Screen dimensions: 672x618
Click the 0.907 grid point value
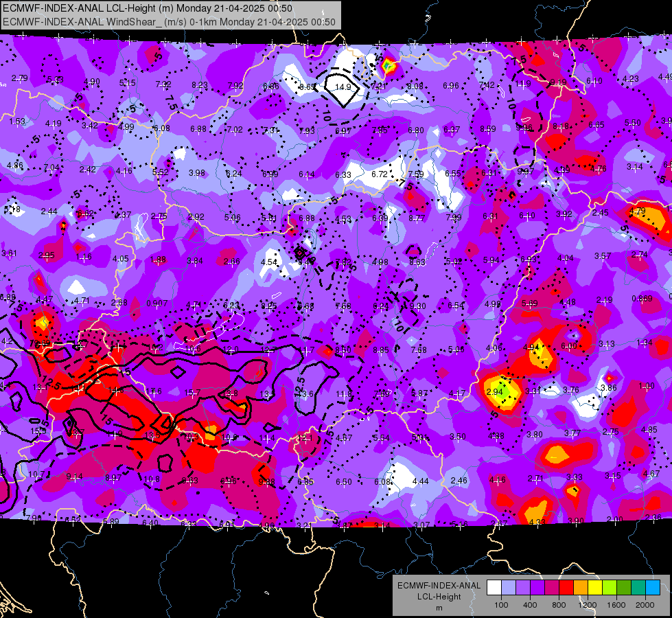157,304
